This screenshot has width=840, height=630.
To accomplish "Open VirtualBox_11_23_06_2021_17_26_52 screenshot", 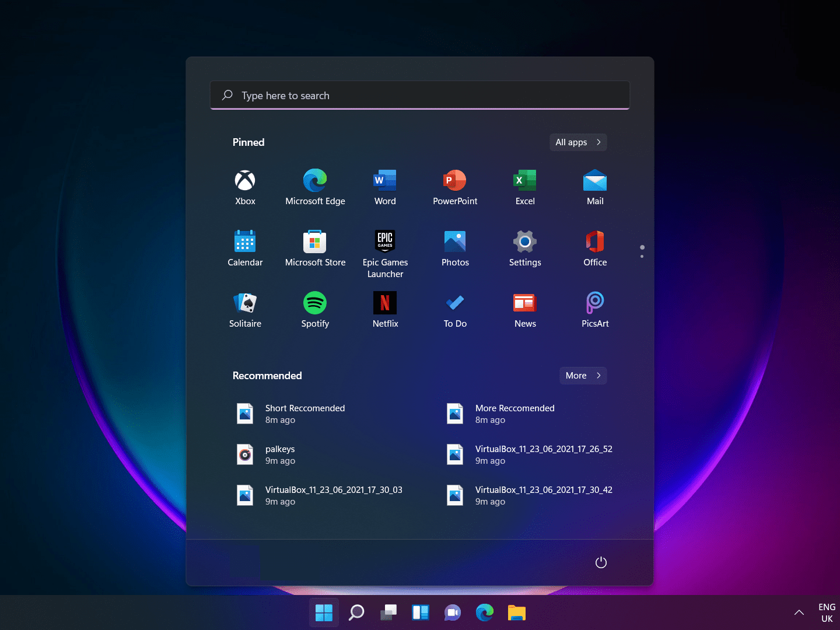I will pos(543,454).
